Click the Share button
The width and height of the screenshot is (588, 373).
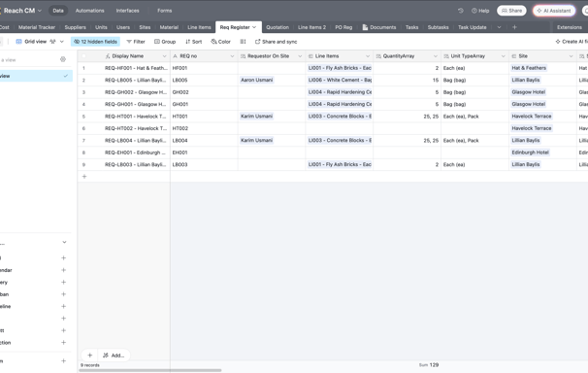511,11
